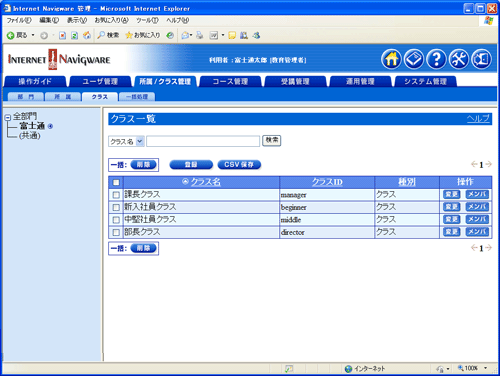Image resolution: width=500 pixels, height=376 pixels.
Task: Open ツール menu
Action: [x=147, y=20]
